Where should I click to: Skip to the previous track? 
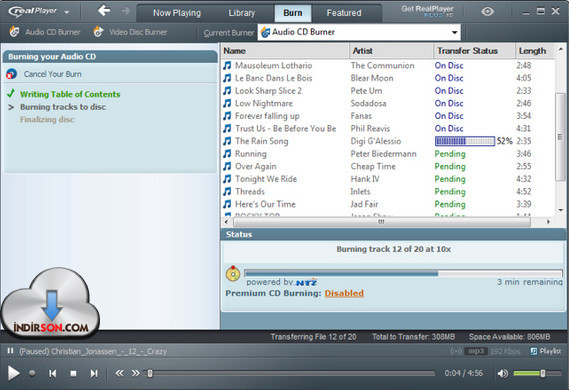pos(53,373)
